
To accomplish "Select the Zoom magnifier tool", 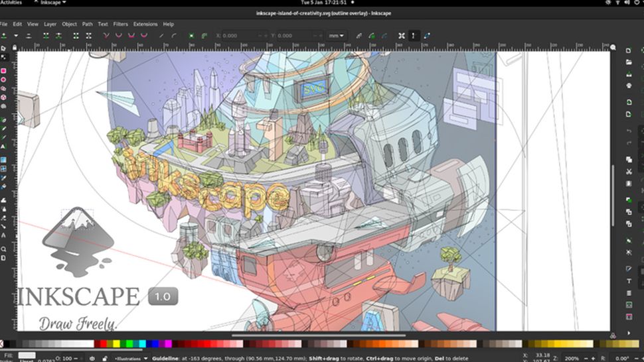I will pos(4,249).
